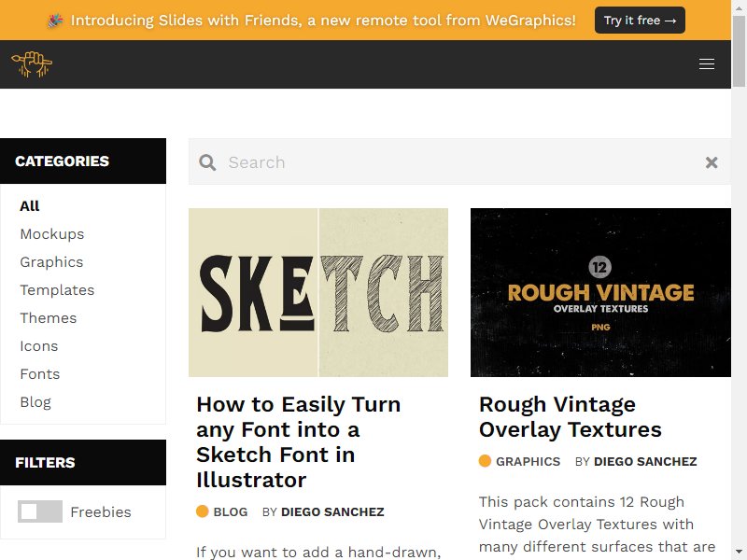Select the Blog category

(x=35, y=402)
